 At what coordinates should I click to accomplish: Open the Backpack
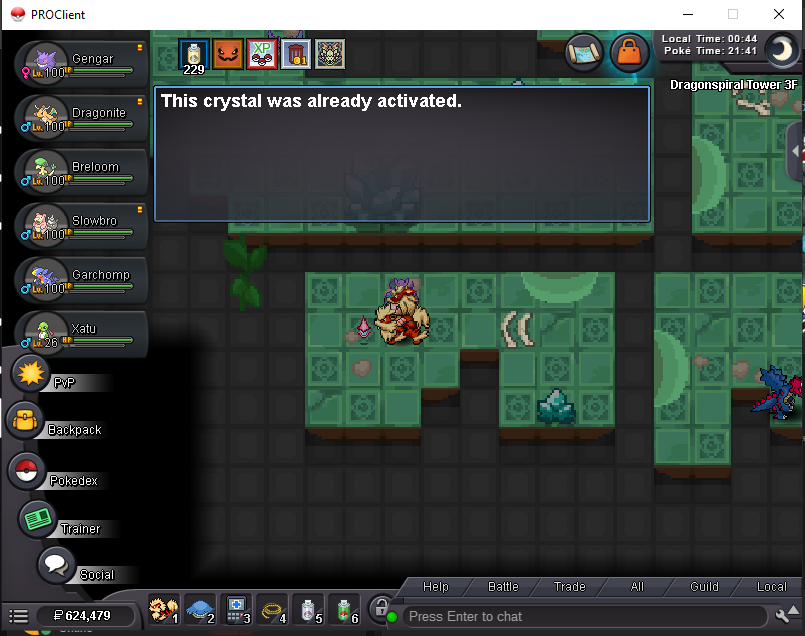23,421
